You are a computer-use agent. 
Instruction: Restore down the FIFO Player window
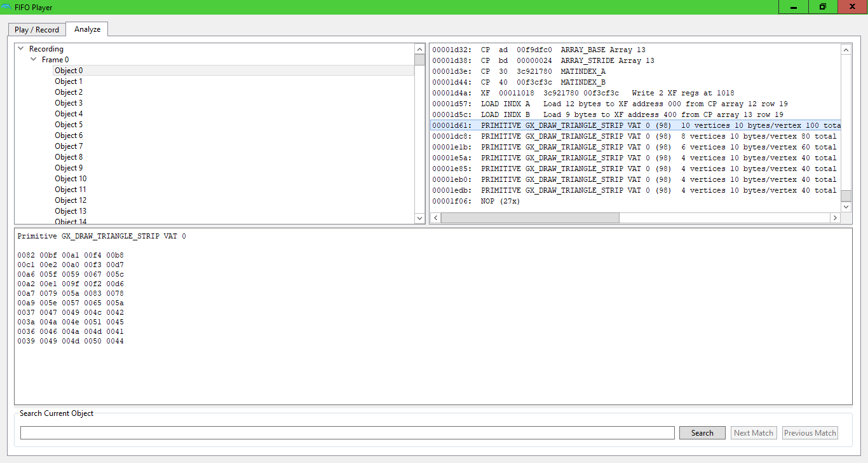coord(823,7)
